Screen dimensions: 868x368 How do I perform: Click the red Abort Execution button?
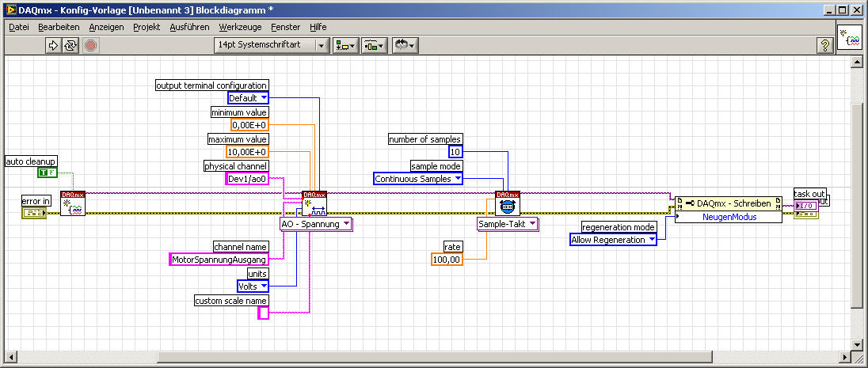pyautogui.click(x=91, y=45)
